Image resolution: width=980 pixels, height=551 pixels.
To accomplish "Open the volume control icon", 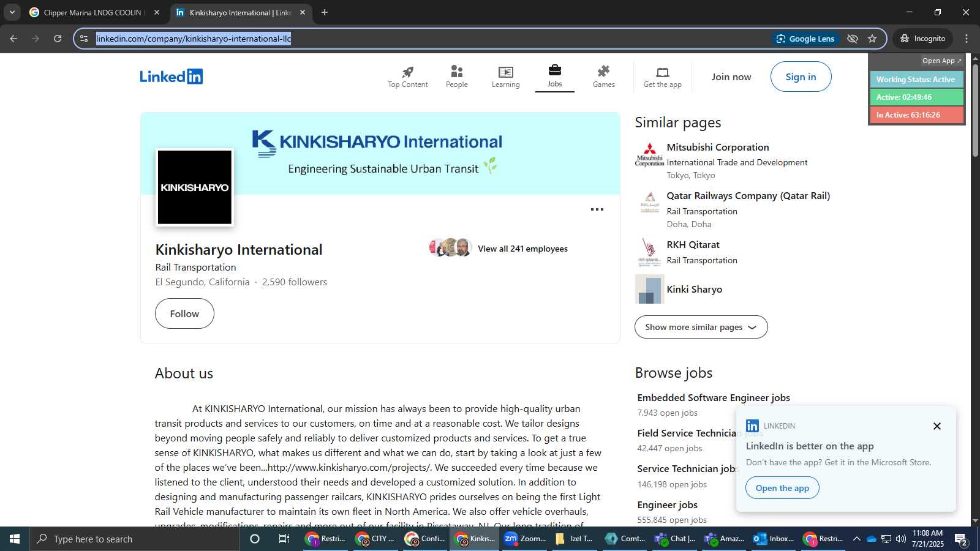I will 900,539.
